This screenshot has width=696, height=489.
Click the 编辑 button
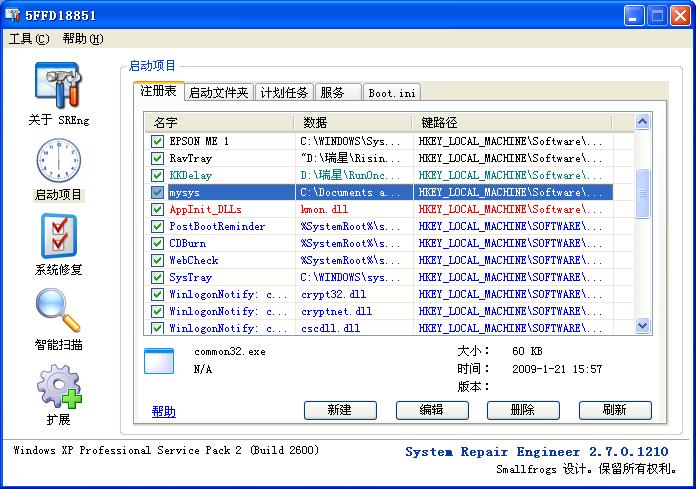click(x=432, y=410)
